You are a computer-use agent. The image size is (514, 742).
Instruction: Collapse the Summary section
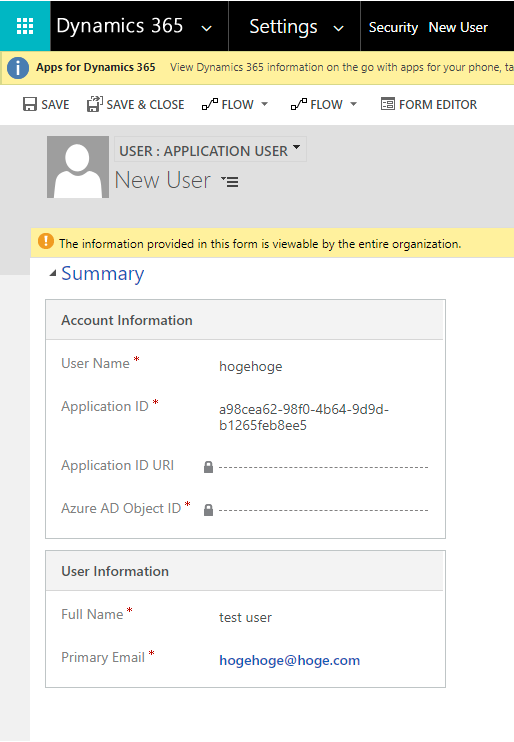pyautogui.click(x=53, y=274)
